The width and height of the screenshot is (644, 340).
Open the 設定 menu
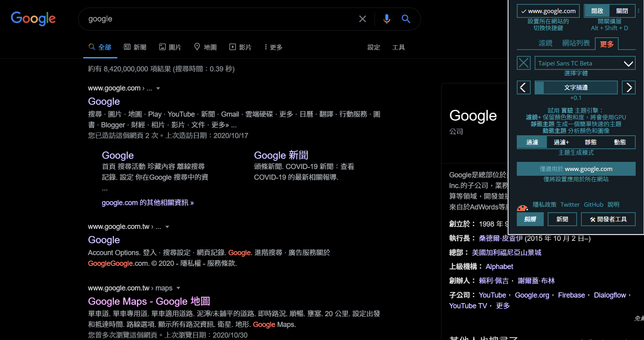(374, 47)
